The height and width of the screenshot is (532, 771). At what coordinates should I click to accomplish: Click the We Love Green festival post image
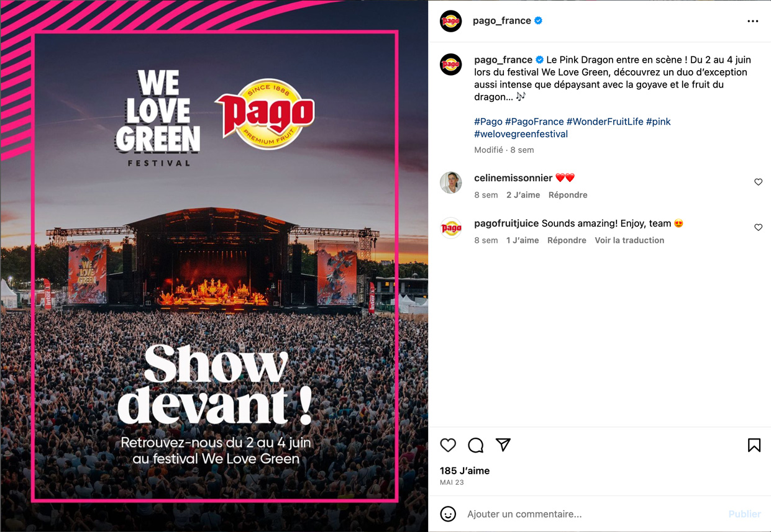(x=214, y=266)
